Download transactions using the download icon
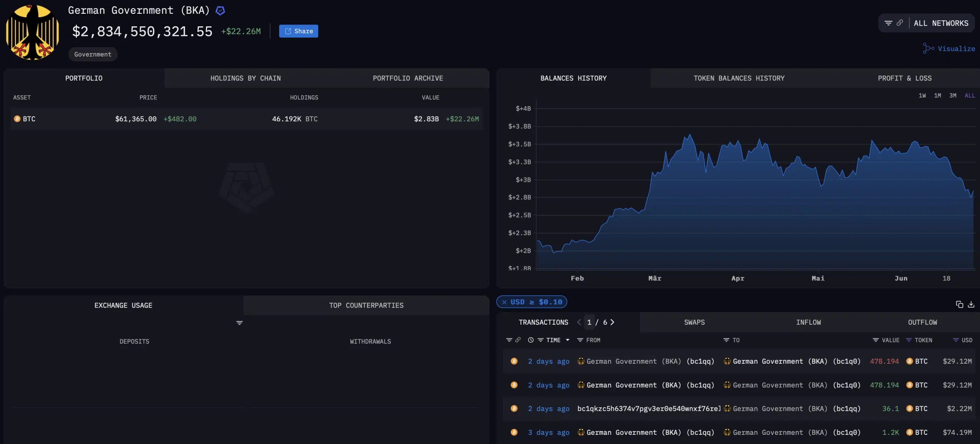This screenshot has height=444, width=980. click(x=971, y=304)
